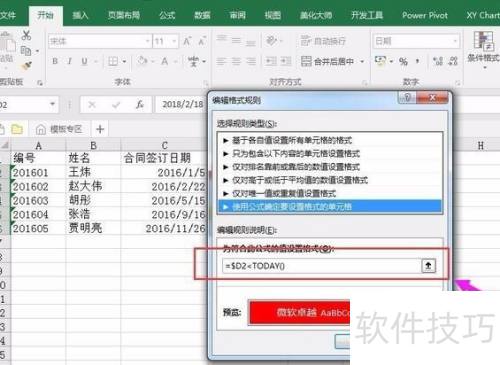Click the formula input field with =$D2<TODAY()
The height and width of the screenshot is (365, 500).
tap(321, 266)
